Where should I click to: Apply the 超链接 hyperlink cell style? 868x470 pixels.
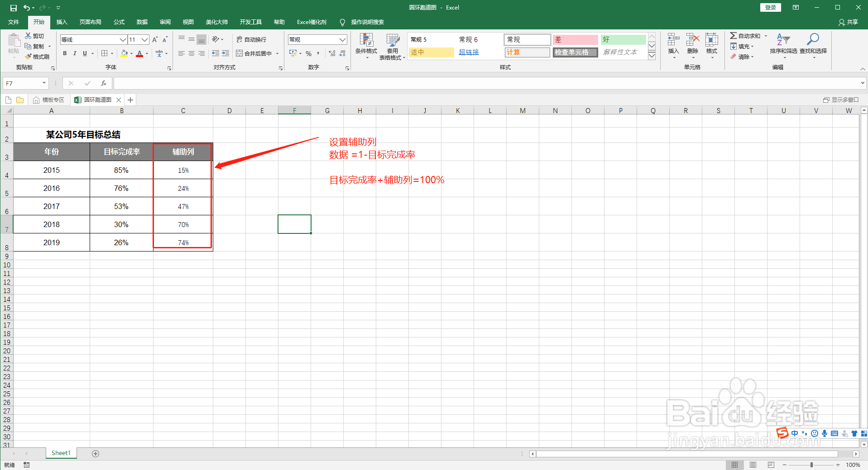469,52
